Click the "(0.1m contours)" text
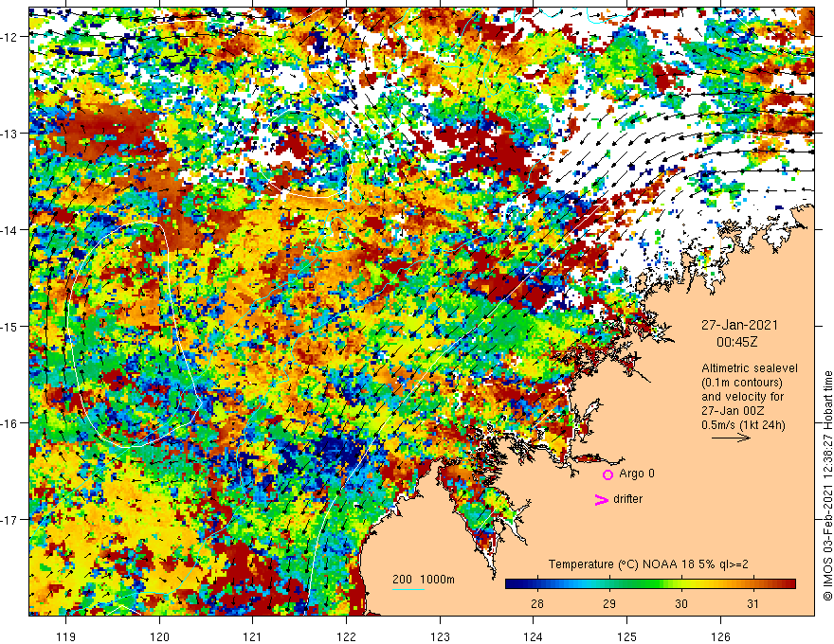 741,383
